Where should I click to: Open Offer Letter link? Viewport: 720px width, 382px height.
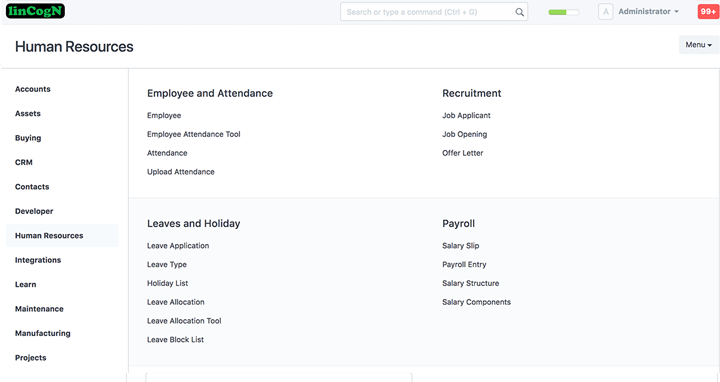click(462, 153)
